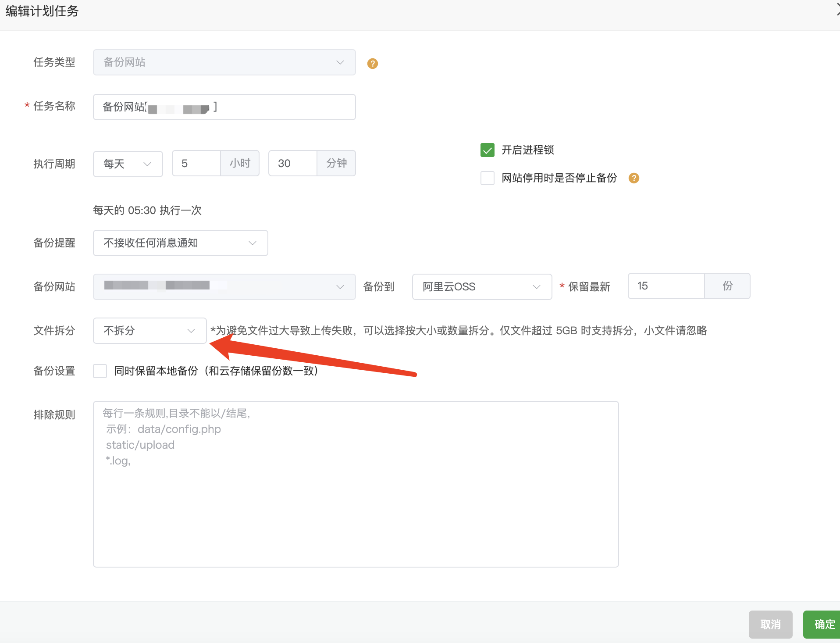Click the file split hint text about 5GB
The image size is (840, 643).
tap(459, 331)
